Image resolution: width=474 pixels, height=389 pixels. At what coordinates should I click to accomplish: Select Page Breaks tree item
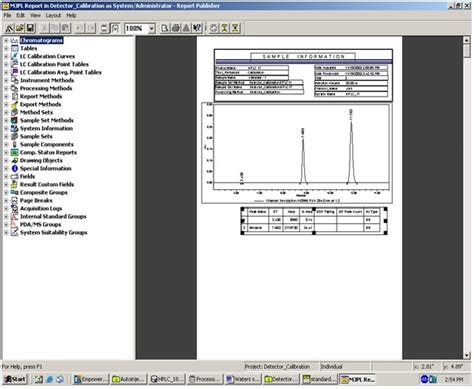36,200
